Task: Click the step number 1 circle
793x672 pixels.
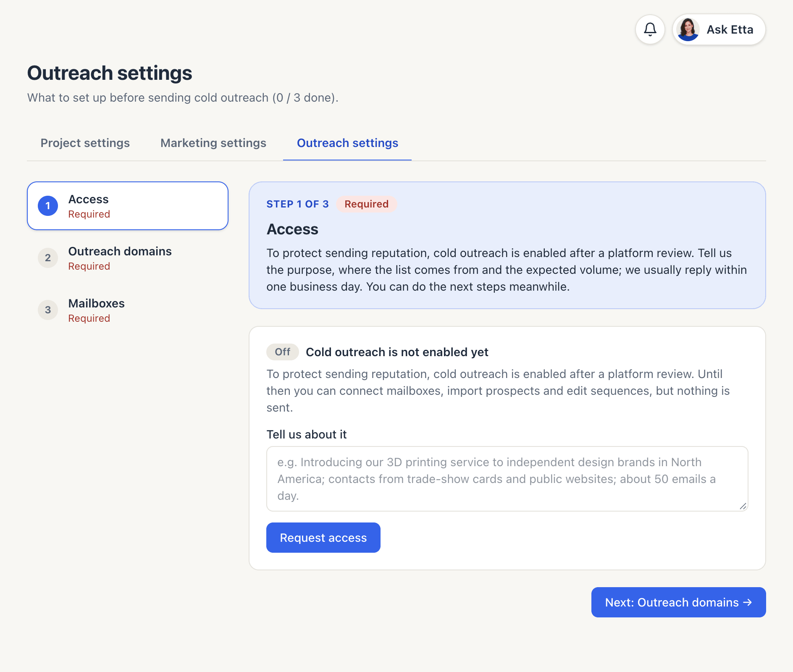Action: (x=48, y=206)
